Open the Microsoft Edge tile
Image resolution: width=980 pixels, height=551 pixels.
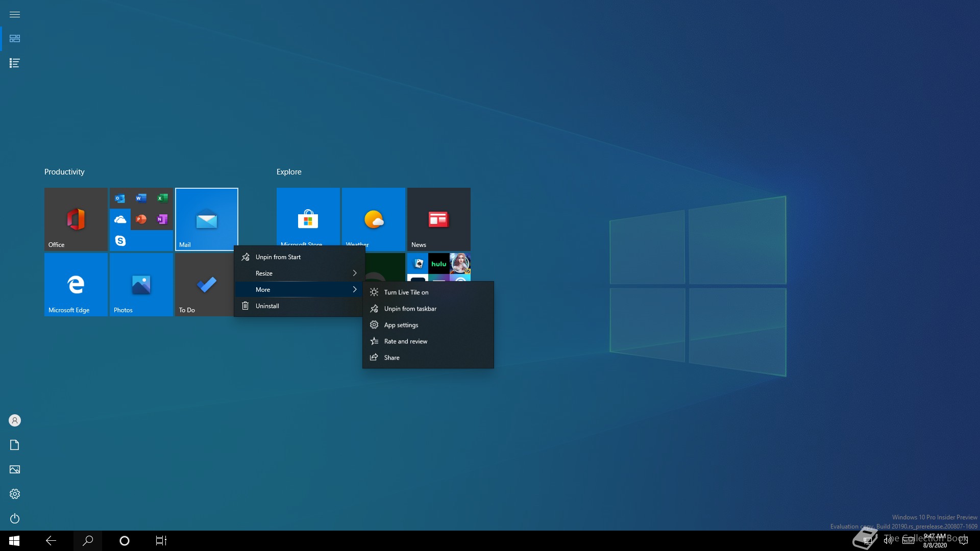76,285
